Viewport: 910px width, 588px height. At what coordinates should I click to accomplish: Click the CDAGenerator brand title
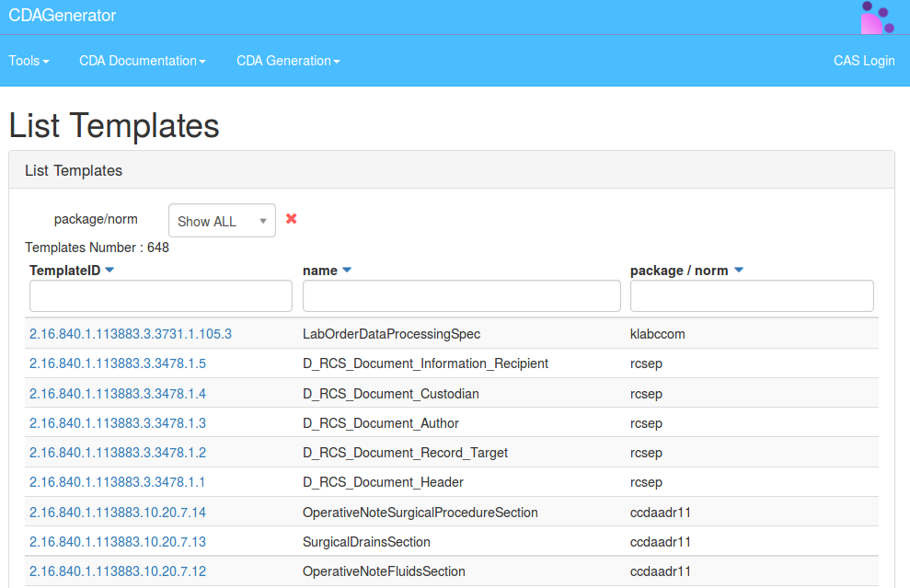[63, 16]
